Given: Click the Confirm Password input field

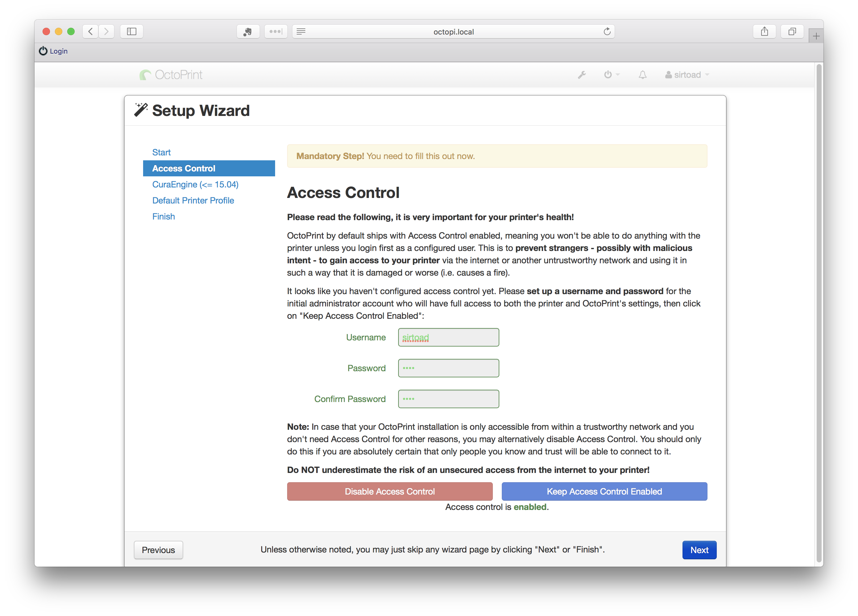Looking at the screenshot, I should coord(448,399).
